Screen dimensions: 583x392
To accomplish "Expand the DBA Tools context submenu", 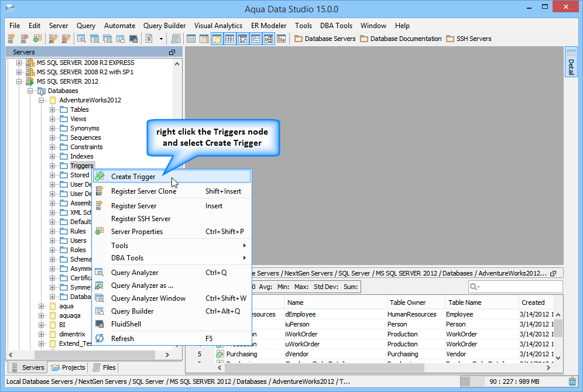I will (172, 258).
